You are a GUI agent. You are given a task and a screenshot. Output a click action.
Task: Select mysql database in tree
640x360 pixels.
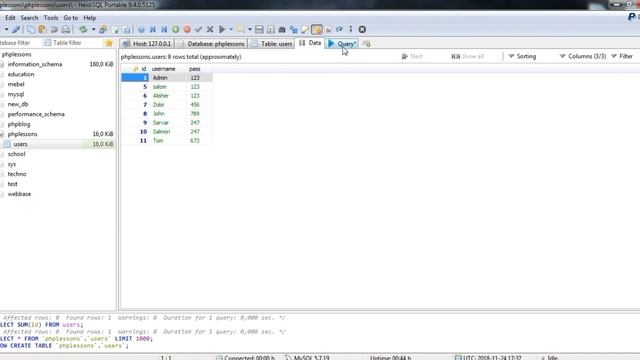16,94
